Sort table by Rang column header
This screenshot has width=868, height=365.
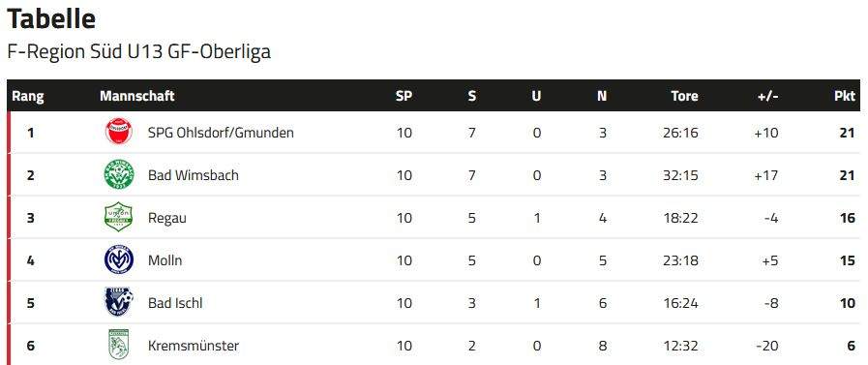point(28,96)
